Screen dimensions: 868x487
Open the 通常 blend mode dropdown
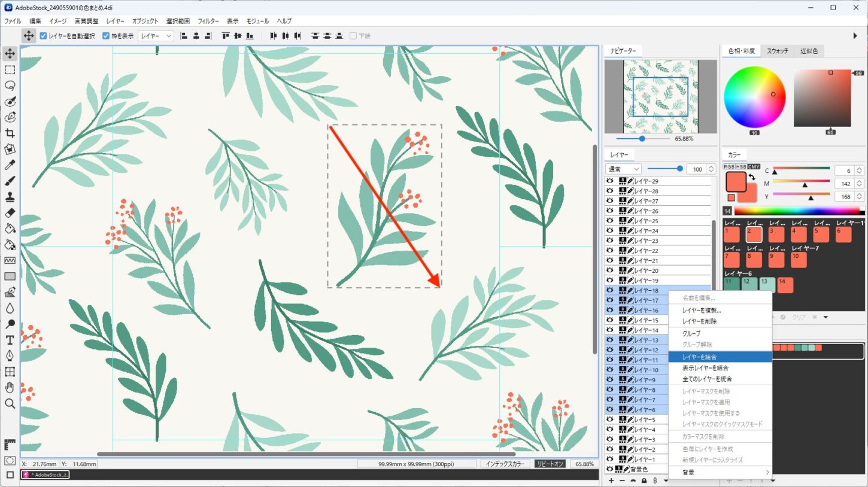pyautogui.click(x=623, y=169)
